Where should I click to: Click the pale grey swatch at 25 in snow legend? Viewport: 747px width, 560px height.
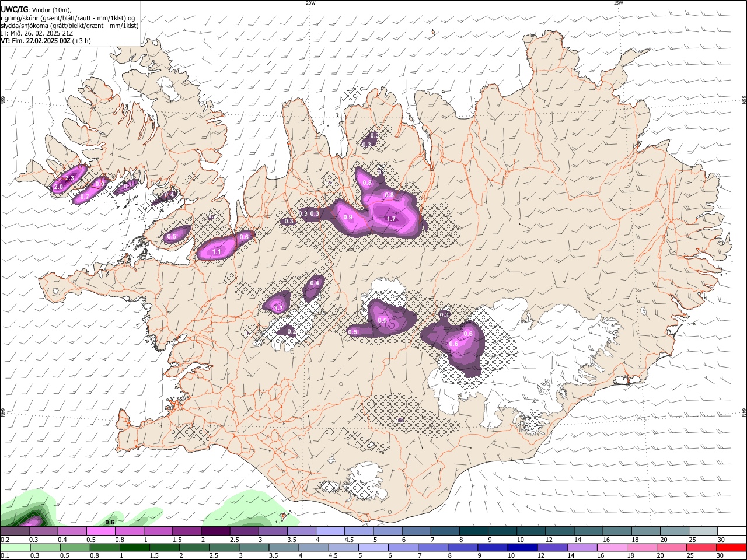coord(704,531)
